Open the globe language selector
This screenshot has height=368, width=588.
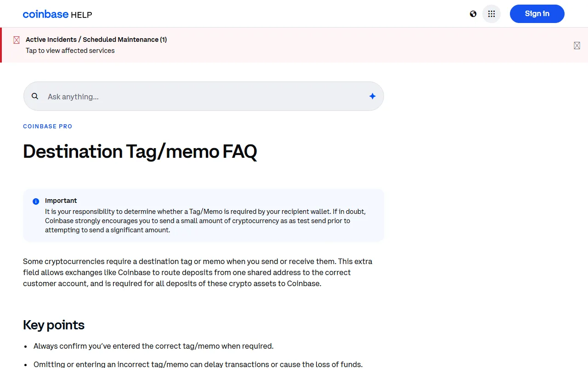[473, 14]
